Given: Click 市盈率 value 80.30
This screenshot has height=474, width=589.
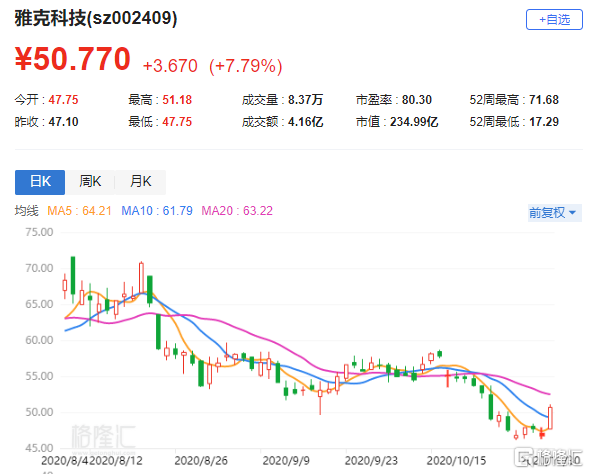Looking at the screenshot, I should (417, 100).
